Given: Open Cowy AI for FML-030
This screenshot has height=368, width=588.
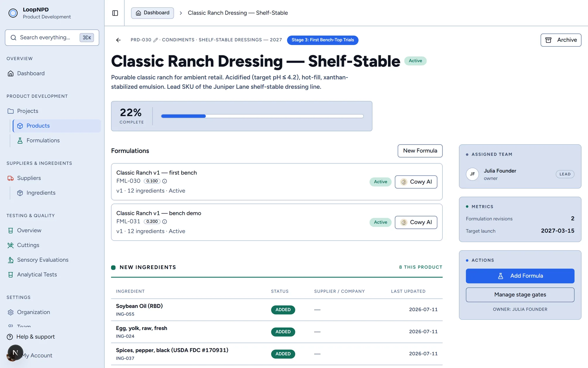Looking at the screenshot, I should (416, 182).
